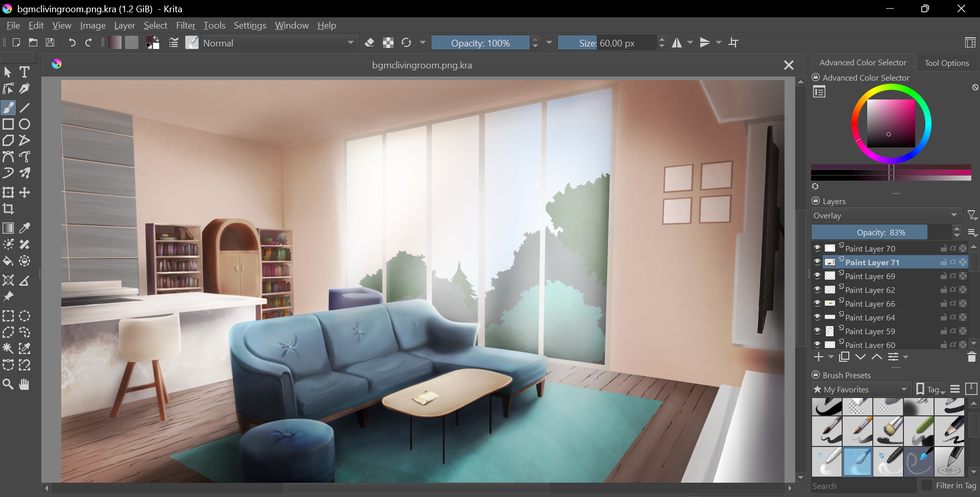Delete the selected layer
Screen dimensions: 980x497
[972, 357]
